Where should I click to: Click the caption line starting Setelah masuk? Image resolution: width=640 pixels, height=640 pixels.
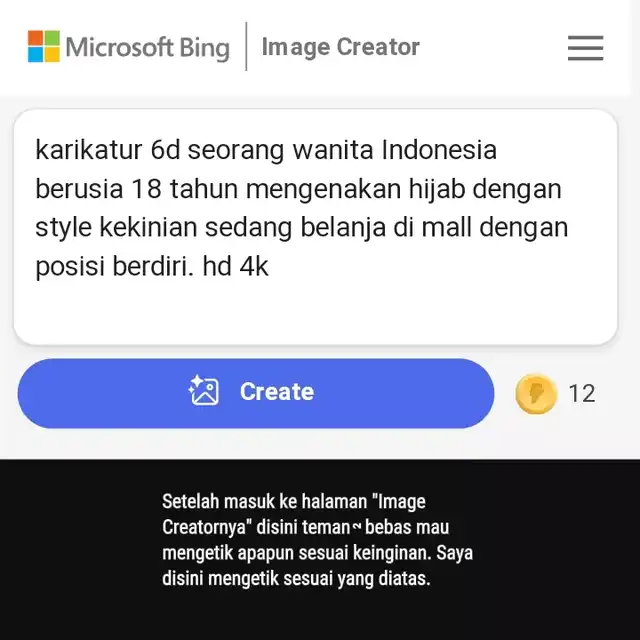click(293, 501)
